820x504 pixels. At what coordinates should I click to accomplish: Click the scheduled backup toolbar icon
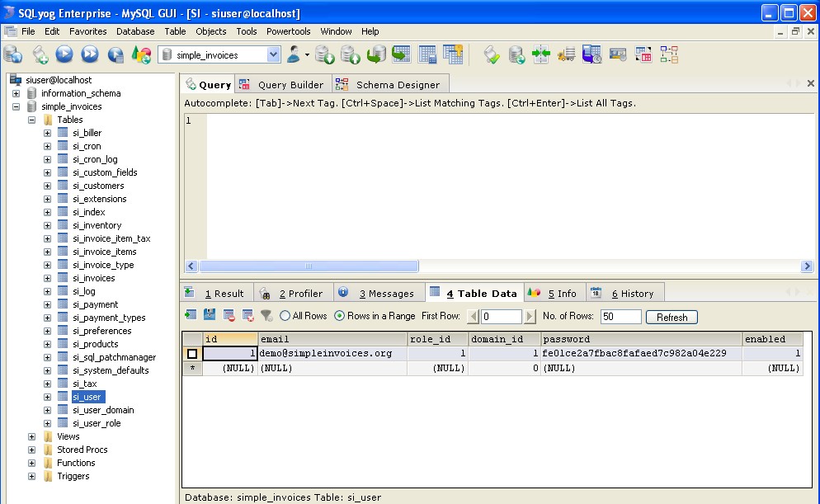[x=592, y=54]
